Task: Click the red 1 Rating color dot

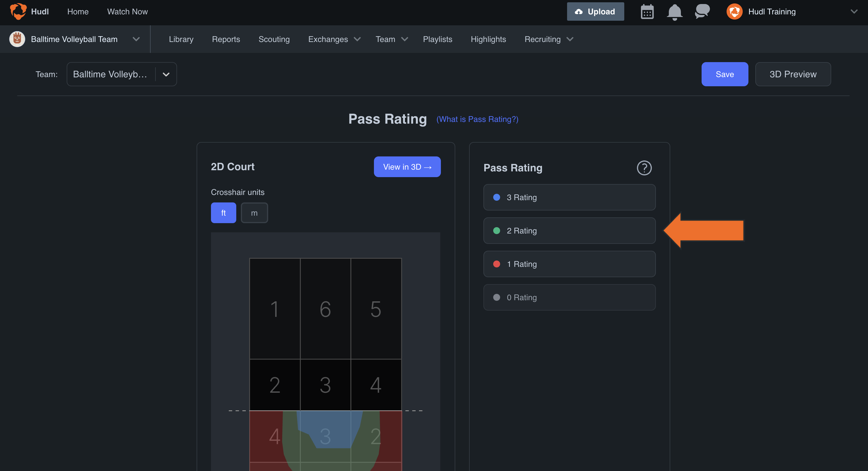Action: (x=496, y=264)
